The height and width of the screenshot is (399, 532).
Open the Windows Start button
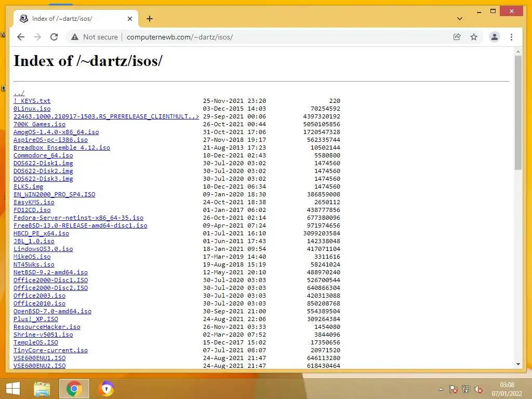point(13,389)
